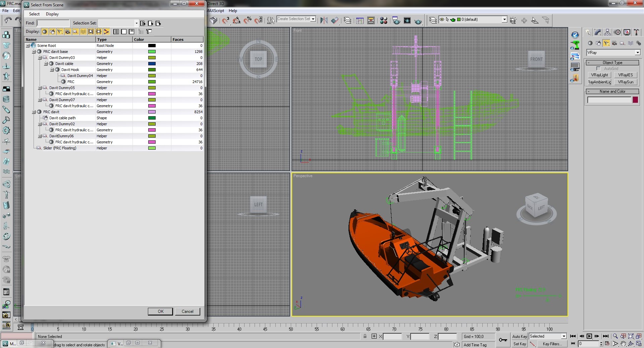Screen dimensions: 644x348
Task: Click the Play Animation button
Action: [x=589, y=336]
